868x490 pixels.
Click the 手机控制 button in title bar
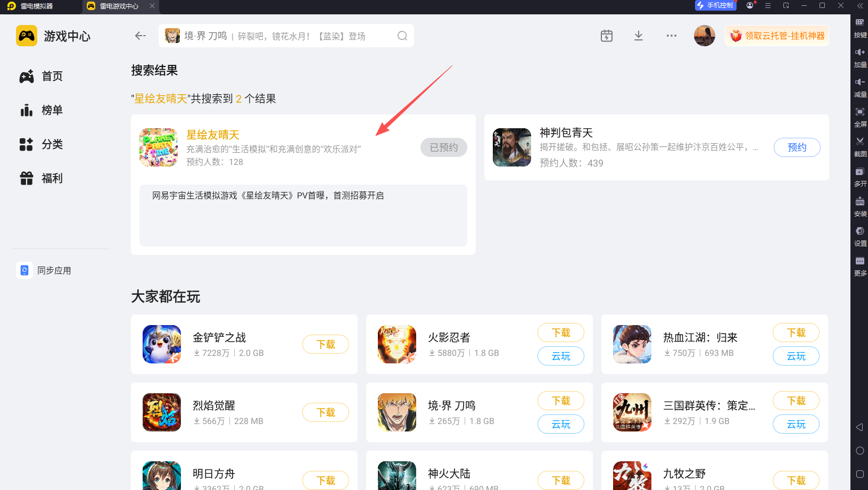715,5
